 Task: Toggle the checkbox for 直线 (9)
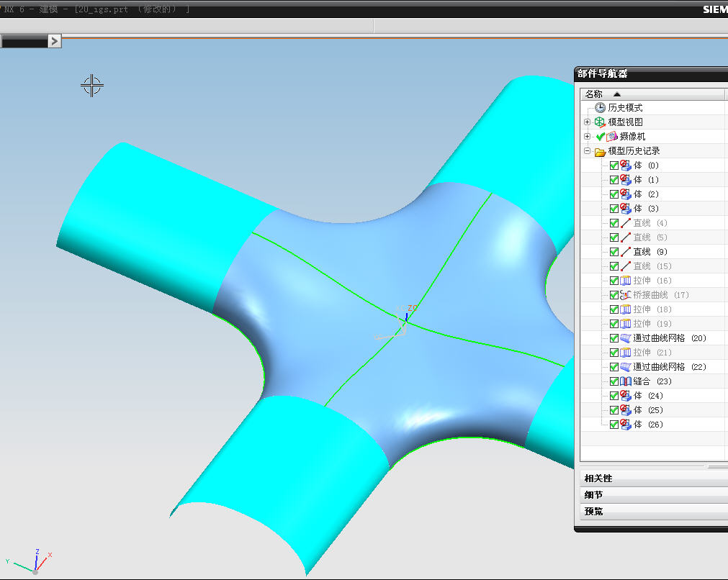tap(614, 252)
